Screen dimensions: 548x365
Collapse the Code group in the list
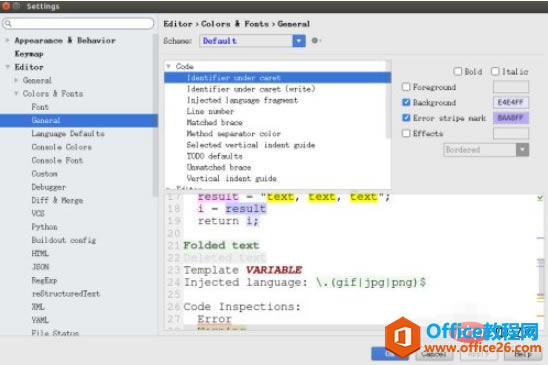[x=169, y=66]
